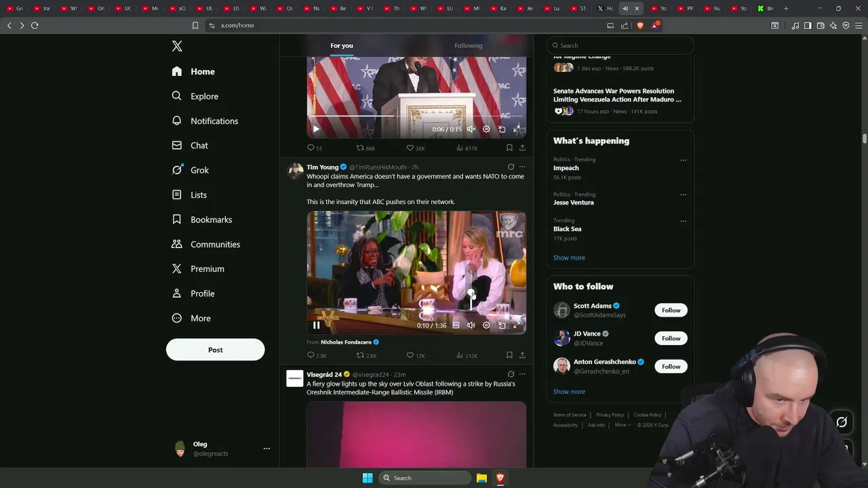Open the Terms of Service link
The image size is (868, 488).
(x=570, y=415)
